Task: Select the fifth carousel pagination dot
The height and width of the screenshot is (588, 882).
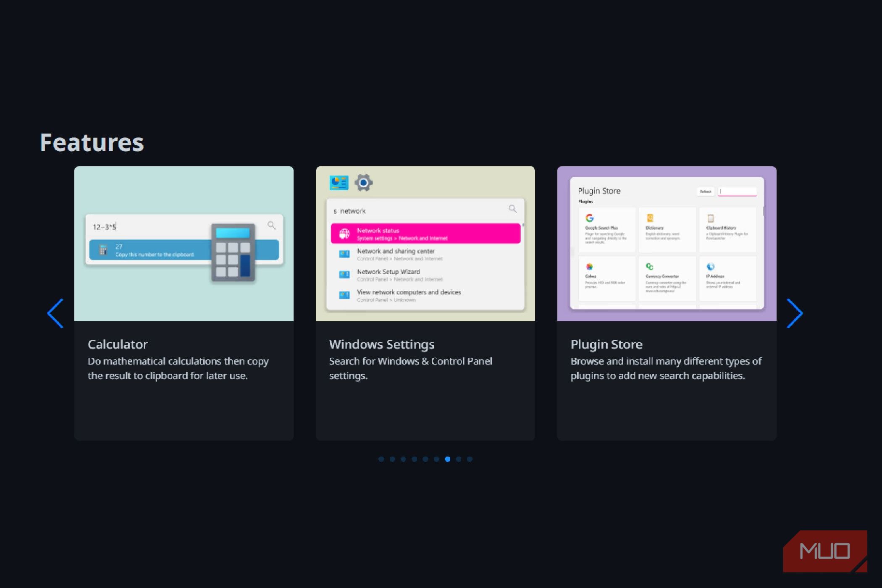Action: [425, 459]
